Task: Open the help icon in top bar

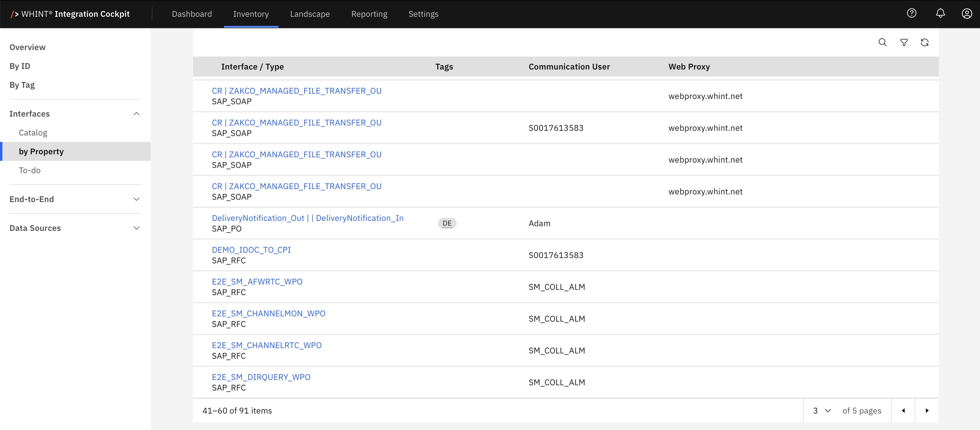Action: [911, 14]
